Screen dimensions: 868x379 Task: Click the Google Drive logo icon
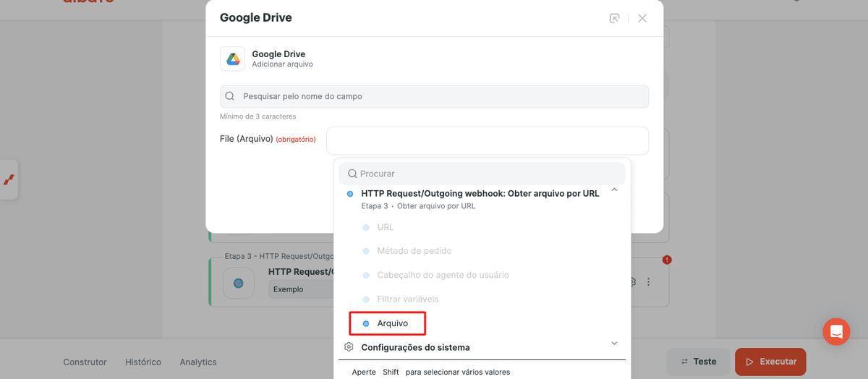[x=233, y=59]
